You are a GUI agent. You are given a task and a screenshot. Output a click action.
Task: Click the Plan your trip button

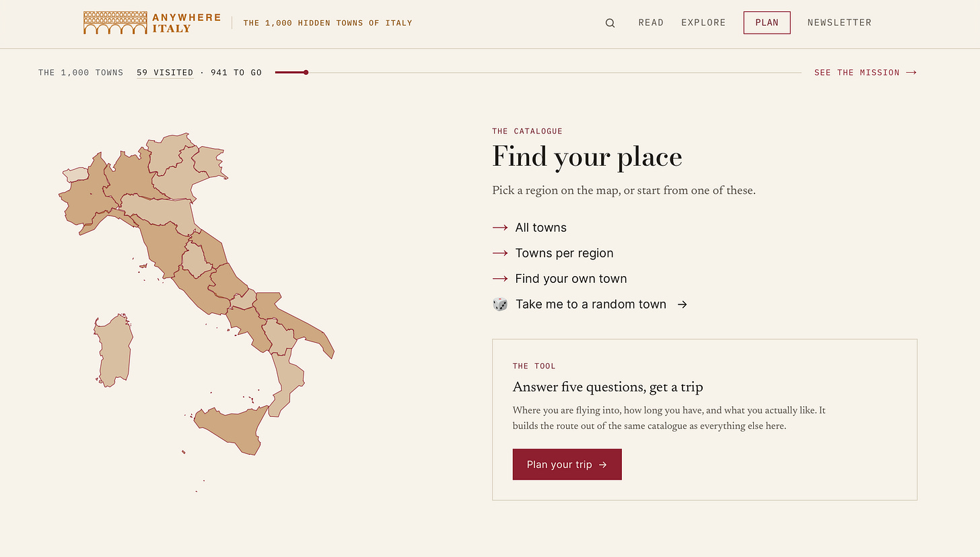click(567, 465)
